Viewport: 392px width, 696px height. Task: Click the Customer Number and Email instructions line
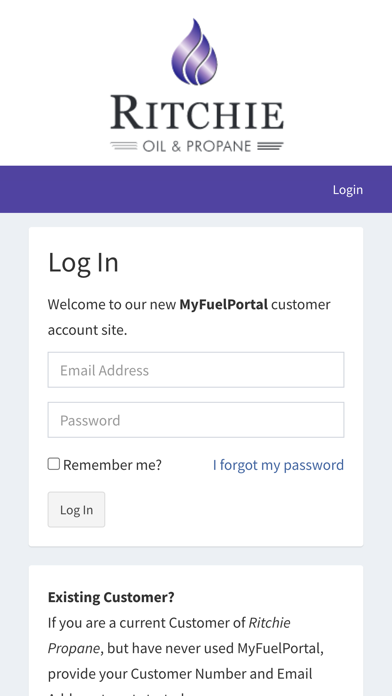coord(180,673)
